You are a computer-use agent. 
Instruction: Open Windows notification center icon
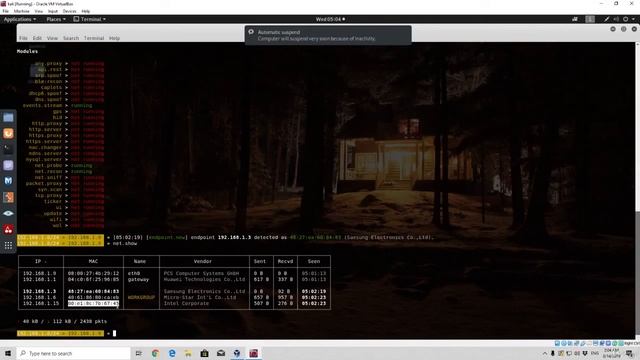[x=630, y=353]
